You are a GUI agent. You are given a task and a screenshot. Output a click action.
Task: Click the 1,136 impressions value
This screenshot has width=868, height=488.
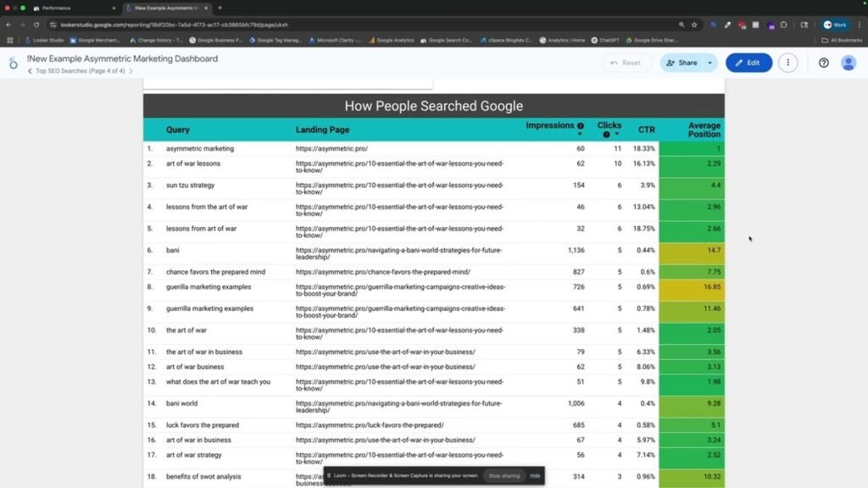576,250
